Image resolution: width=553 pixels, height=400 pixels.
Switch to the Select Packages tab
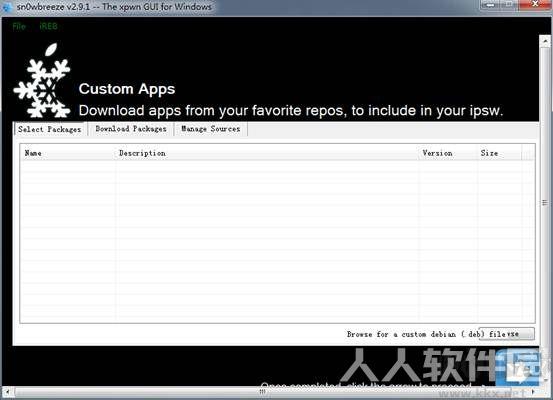tap(50, 129)
